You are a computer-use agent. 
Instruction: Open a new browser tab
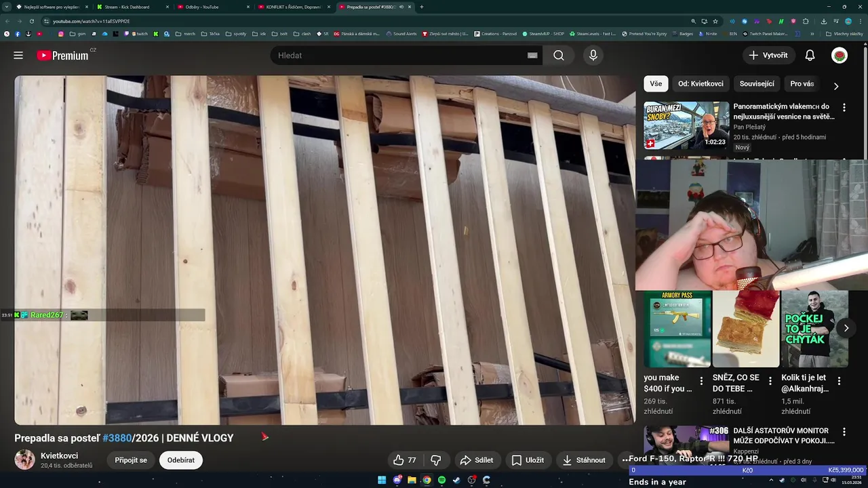(422, 7)
